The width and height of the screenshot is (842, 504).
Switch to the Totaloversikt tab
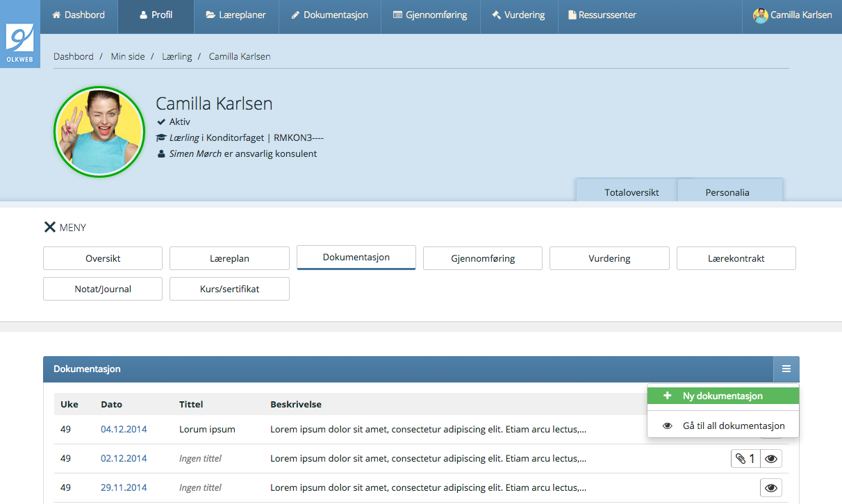point(631,192)
